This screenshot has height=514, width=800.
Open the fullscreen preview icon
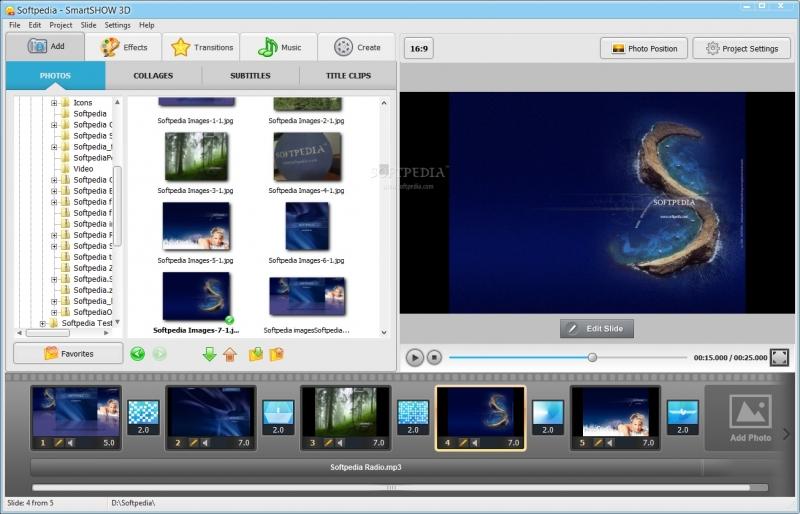click(x=779, y=357)
